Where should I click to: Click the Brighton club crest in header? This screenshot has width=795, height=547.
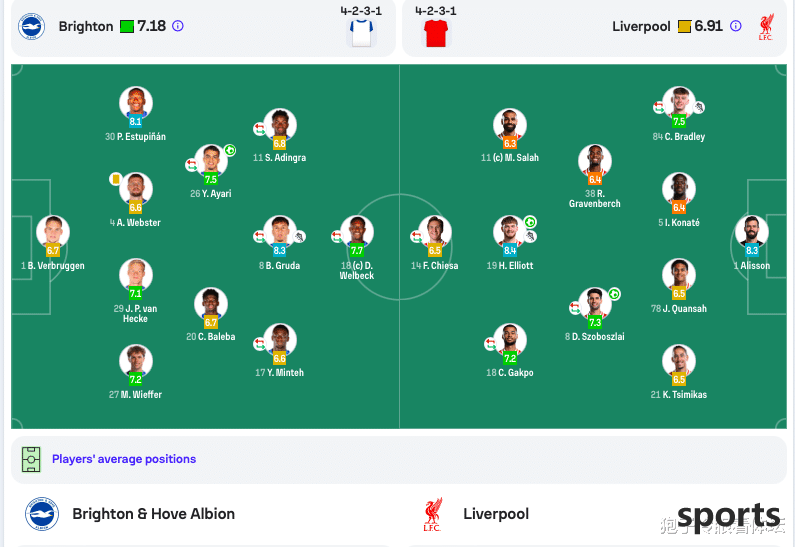pos(31,26)
